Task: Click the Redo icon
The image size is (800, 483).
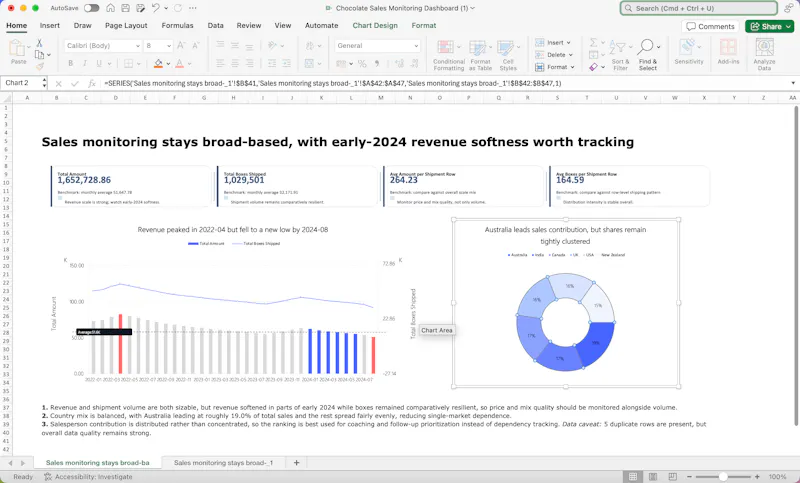Action: click(178, 8)
